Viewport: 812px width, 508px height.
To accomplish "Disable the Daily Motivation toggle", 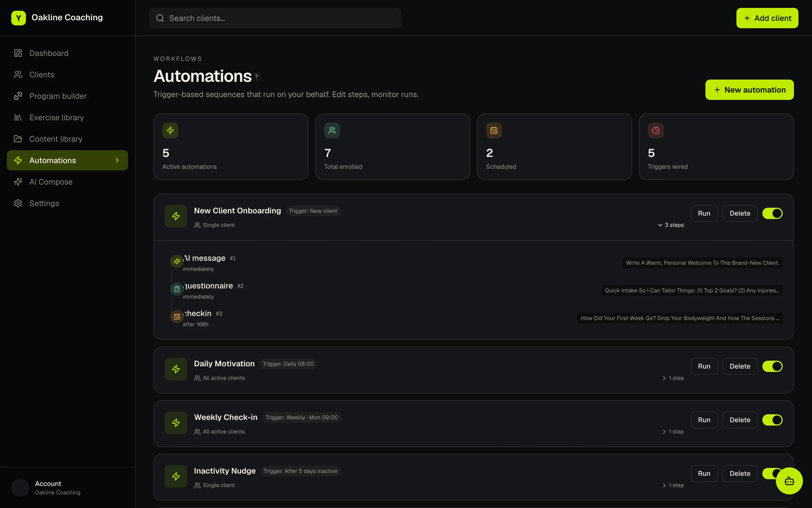I will (773, 366).
